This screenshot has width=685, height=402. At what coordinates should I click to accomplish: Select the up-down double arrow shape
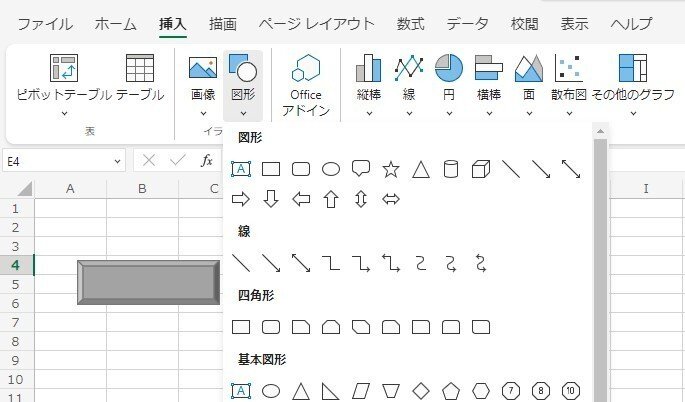coord(361,199)
